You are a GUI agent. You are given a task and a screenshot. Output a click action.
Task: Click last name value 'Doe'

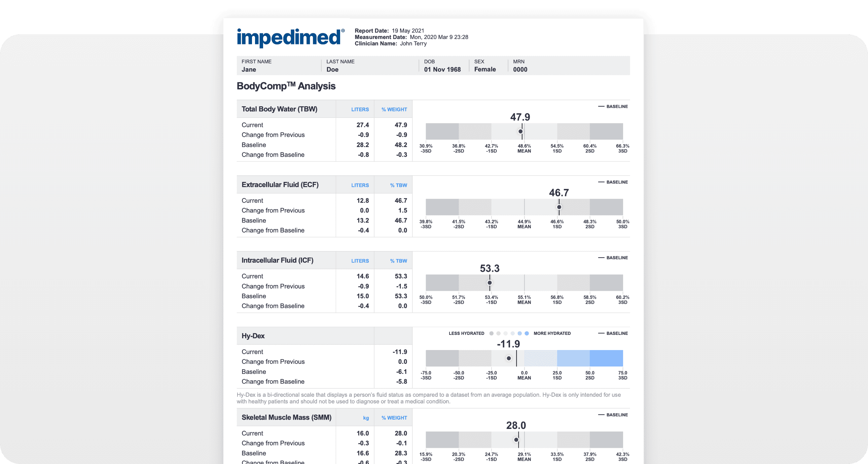332,69
